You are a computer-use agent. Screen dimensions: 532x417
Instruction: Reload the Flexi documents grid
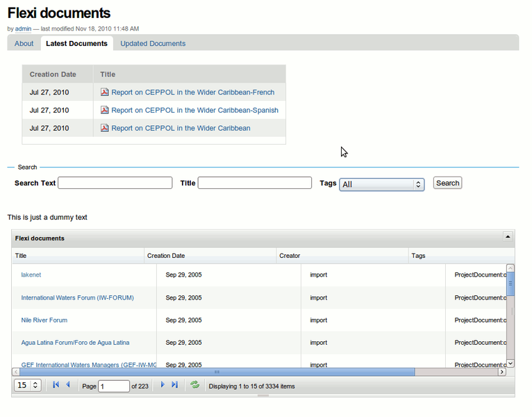195,385
